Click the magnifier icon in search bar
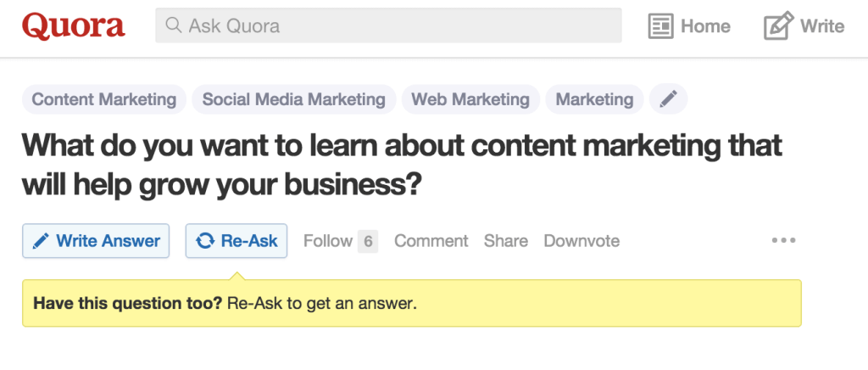868x370 pixels. coord(173,25)
